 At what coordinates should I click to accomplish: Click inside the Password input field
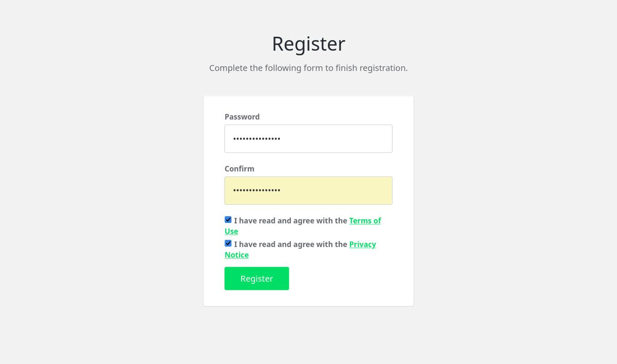(308, 138)
